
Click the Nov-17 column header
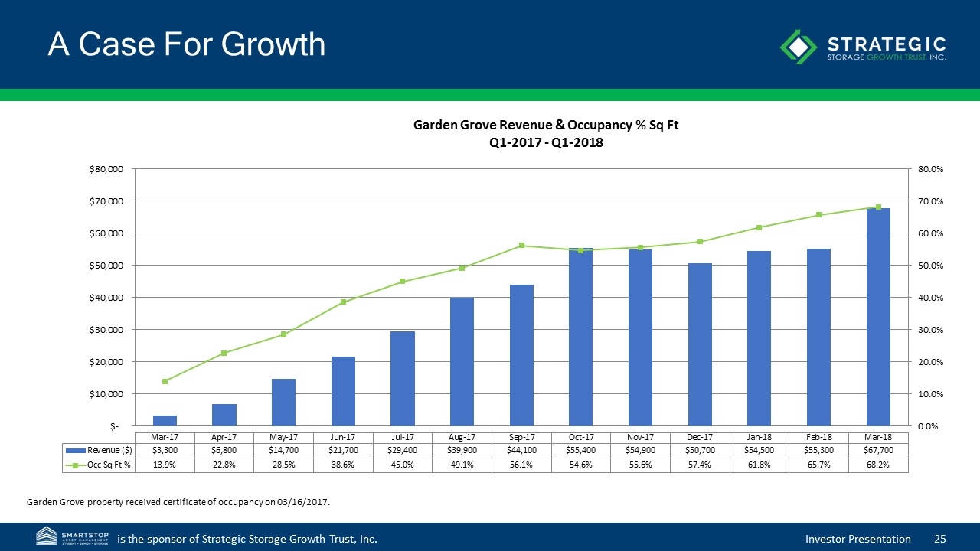pos(640,437)
